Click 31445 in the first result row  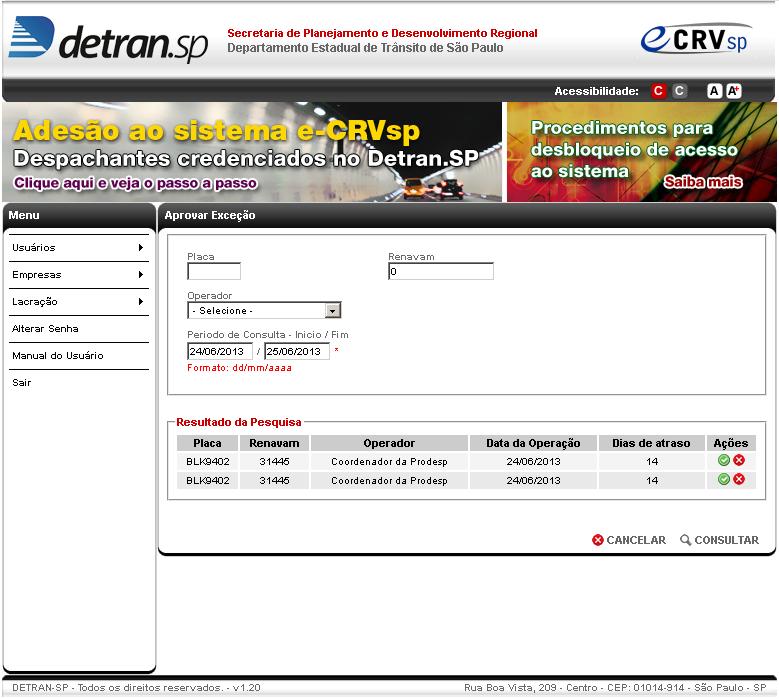274,462
